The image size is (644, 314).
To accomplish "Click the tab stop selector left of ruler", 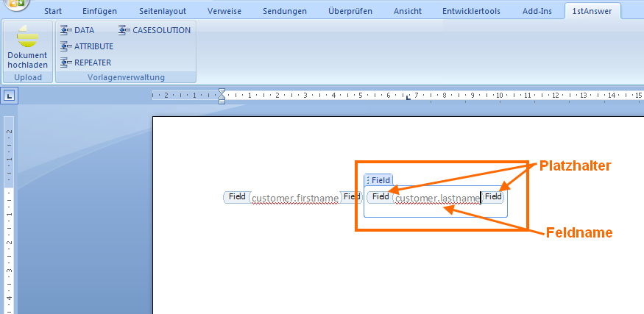I will pyautogui.click(x=10, y=95).
